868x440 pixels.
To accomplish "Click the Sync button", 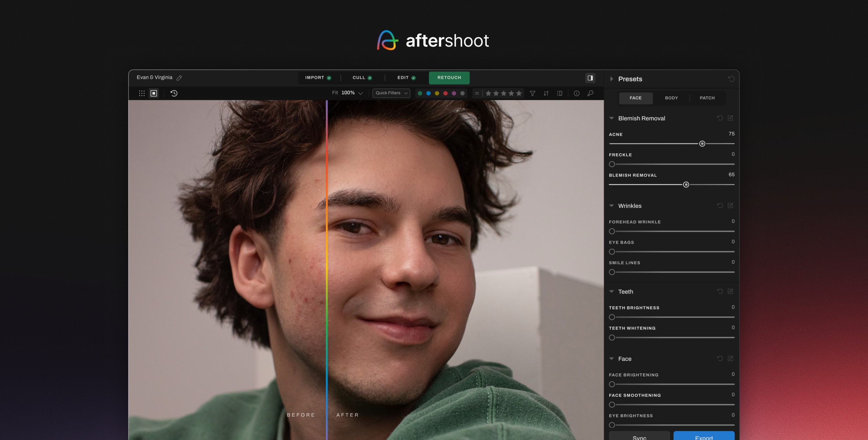I will 639,436.
